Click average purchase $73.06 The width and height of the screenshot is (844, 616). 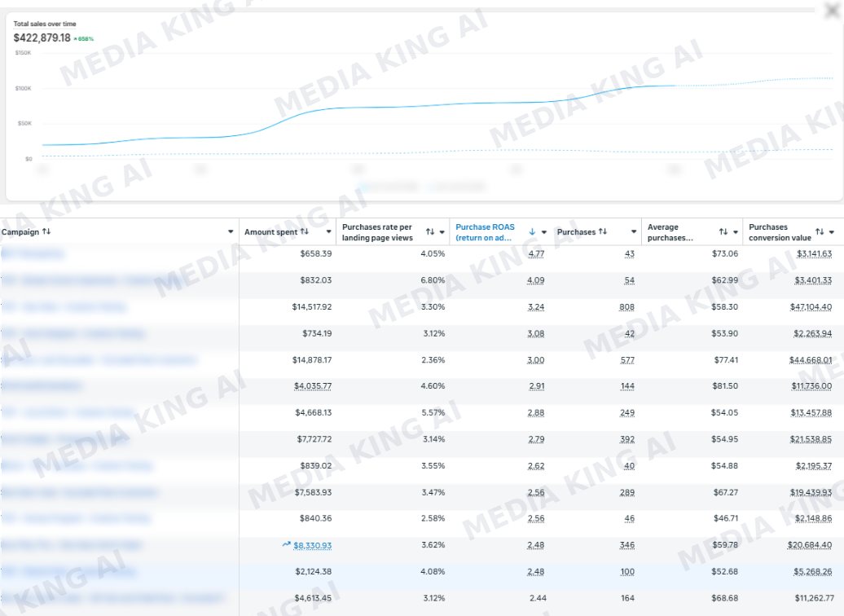tap(725, 253)
